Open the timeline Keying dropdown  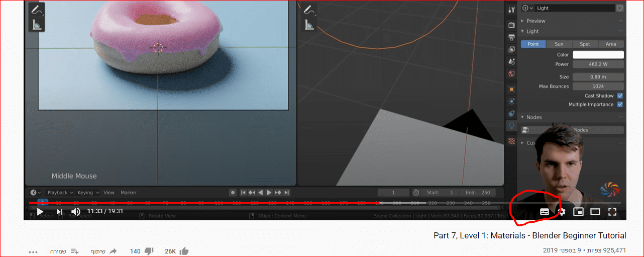point(88,193)
